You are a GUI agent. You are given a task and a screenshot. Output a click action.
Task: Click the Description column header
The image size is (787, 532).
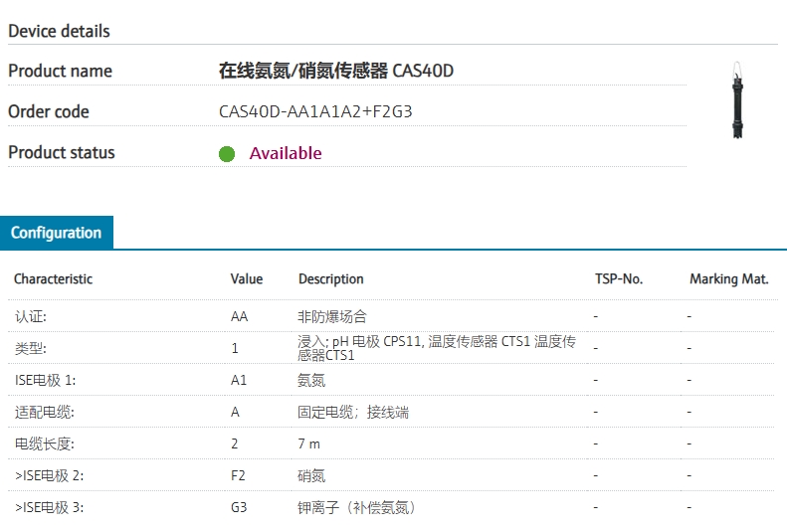[331, 279]
